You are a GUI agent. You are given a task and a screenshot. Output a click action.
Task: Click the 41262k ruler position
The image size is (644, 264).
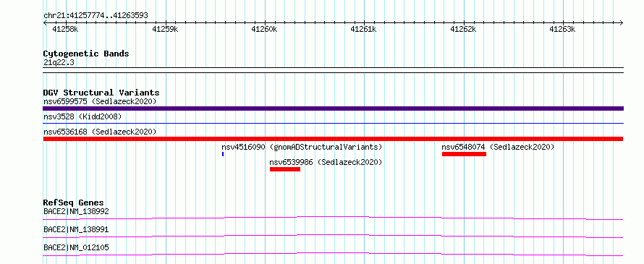[463, 29]
